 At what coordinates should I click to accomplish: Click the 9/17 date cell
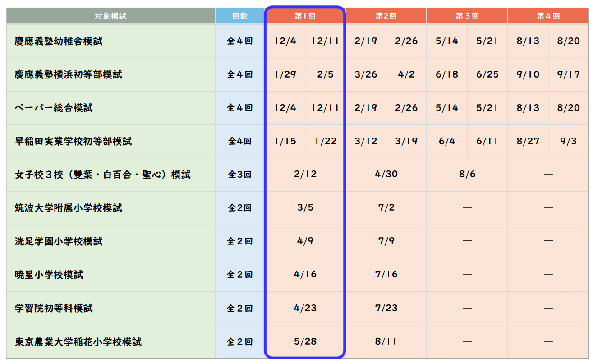[x=568, y=74]
